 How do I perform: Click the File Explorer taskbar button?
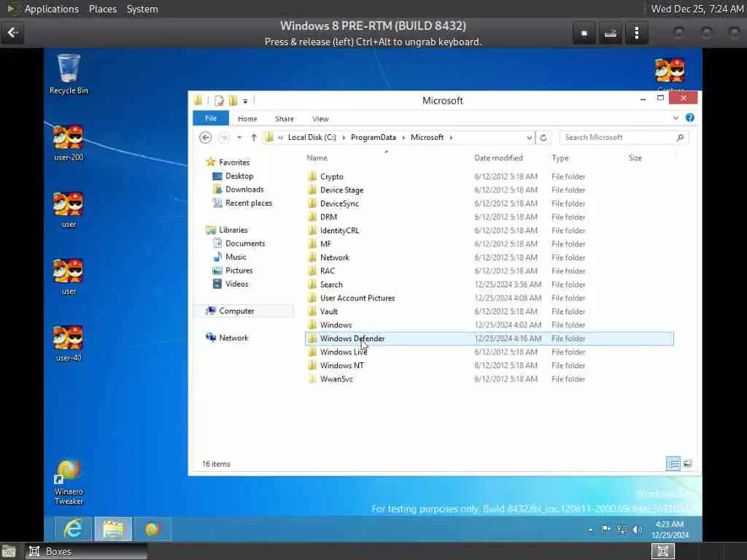click(x=113, y=529)
